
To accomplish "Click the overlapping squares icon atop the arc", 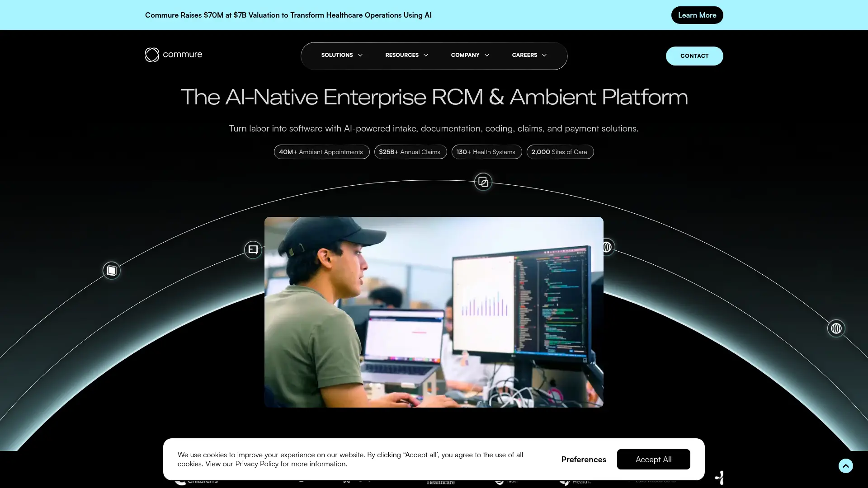I will click(x=483, y=182).
